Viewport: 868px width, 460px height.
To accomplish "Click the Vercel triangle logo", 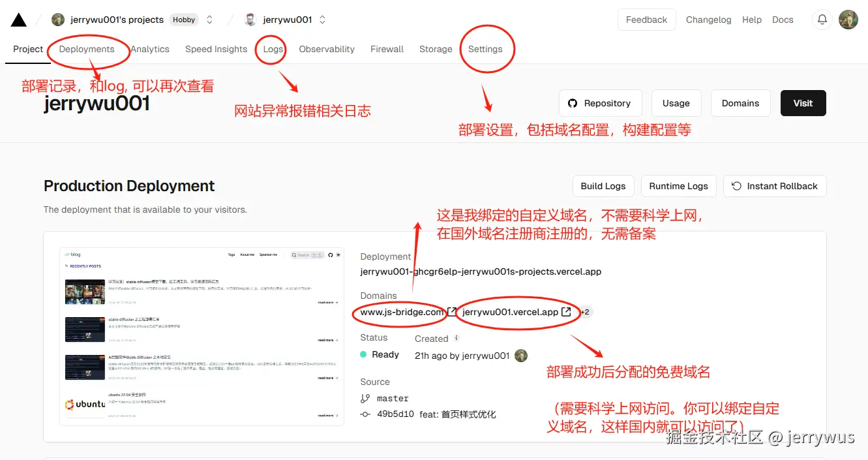I will [x=19, y=20].
